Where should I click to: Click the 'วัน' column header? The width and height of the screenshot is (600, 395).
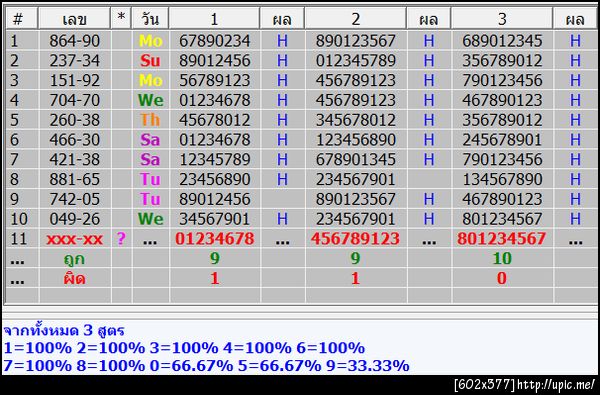(150, 18)
